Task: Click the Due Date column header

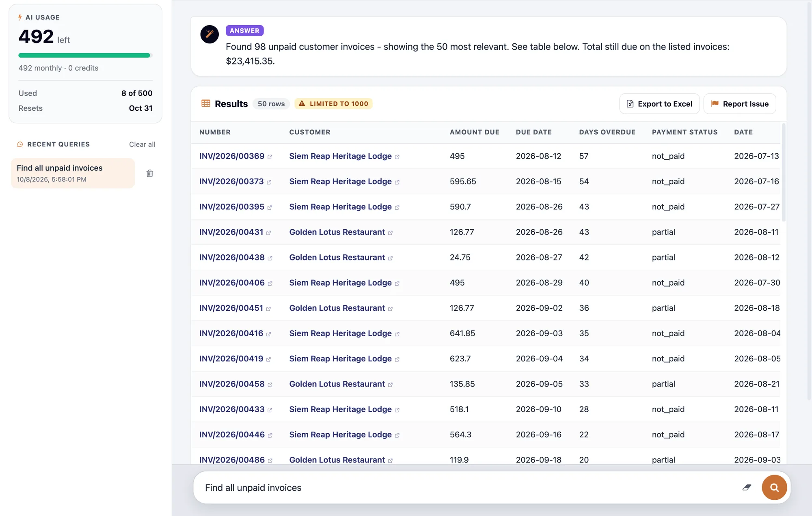Action: click(533, 132)
